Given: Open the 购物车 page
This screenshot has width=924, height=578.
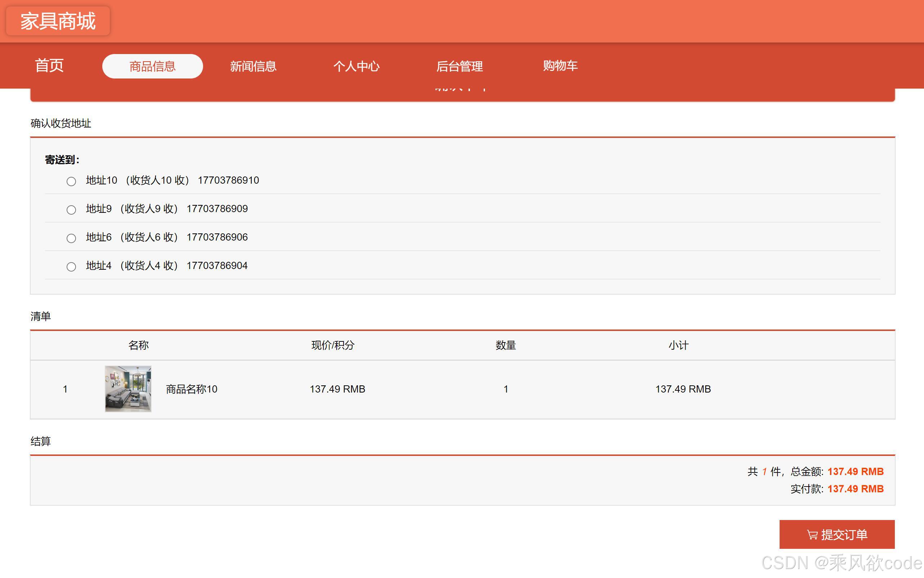Looking at the screenshot, I should pos(560,66).
